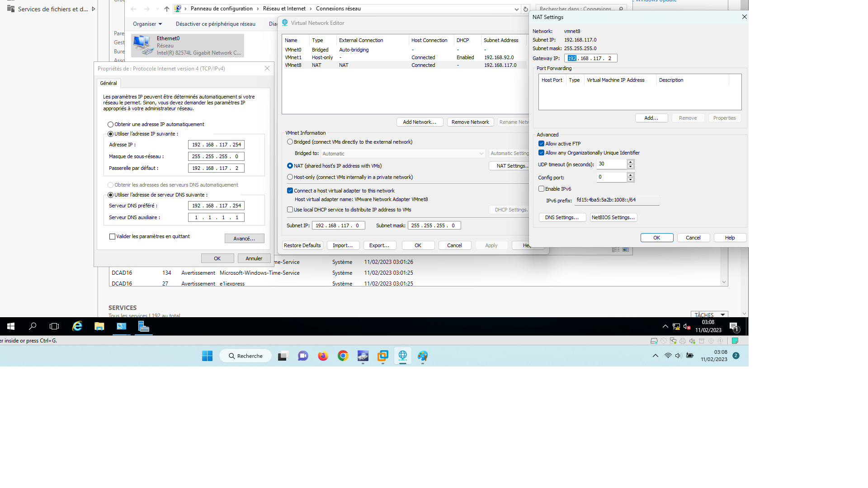
Task: Open VMware Workstation host taskbar icon
Action: point(383,356)
